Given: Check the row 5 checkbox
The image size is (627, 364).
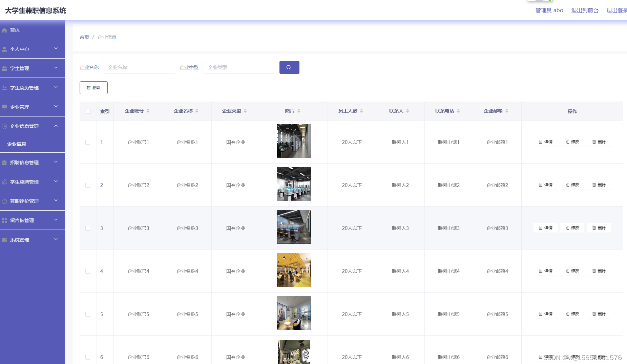Looking at the screenshot, I should pyautogui.click(x=88, y=314).
